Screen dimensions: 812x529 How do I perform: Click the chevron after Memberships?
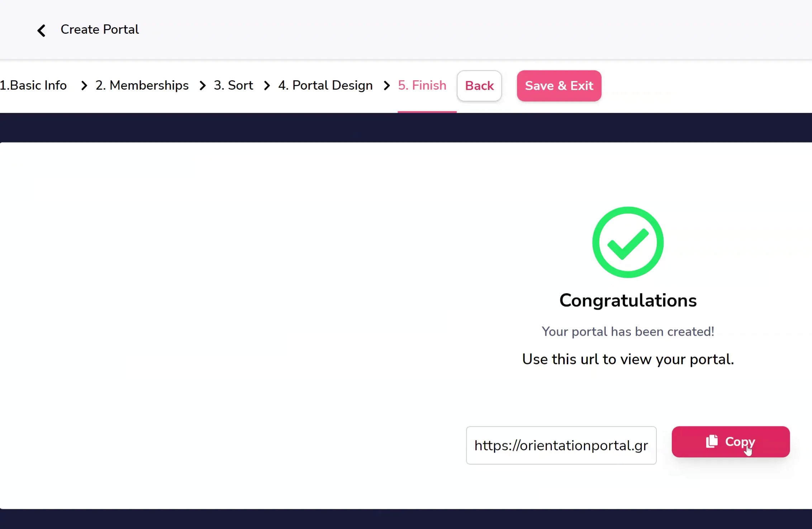tap(203, 86)
